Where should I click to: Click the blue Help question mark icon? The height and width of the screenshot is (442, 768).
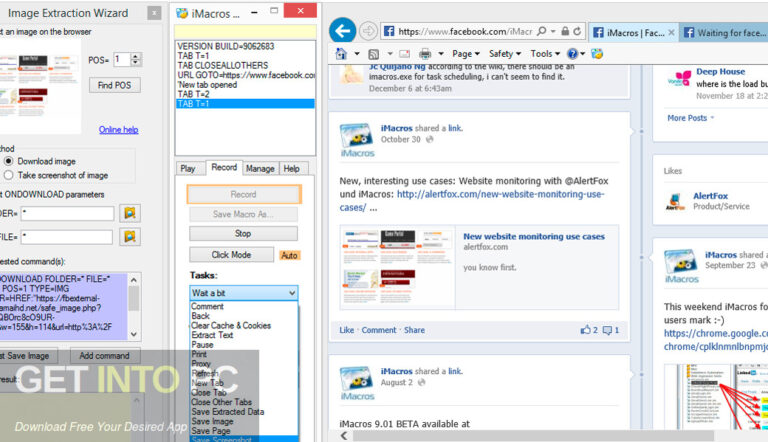572,54
